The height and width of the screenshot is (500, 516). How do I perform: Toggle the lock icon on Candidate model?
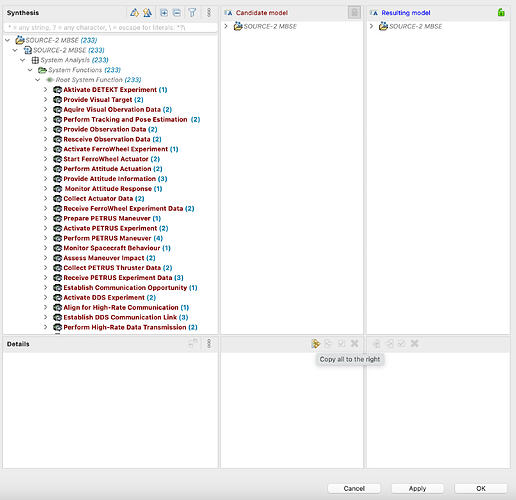pyautogui.click(x=354, y=13)
